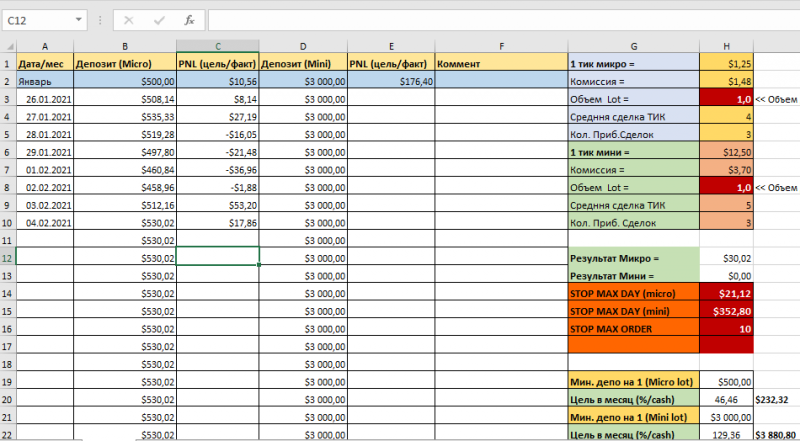800x441 pixels.
Task: Select the $232,32 cell
Action: click(776, 400)
